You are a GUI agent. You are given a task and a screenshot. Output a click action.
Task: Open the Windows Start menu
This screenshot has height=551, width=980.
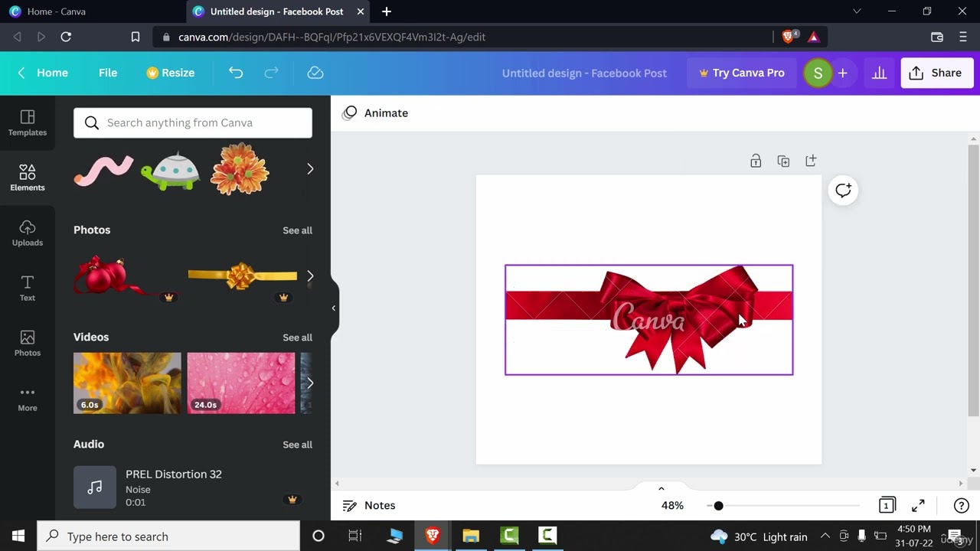(x=18, y=536)
